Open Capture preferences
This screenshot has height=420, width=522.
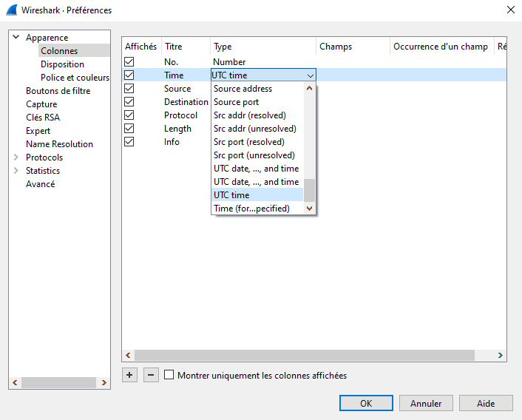[x=41, y=104]
